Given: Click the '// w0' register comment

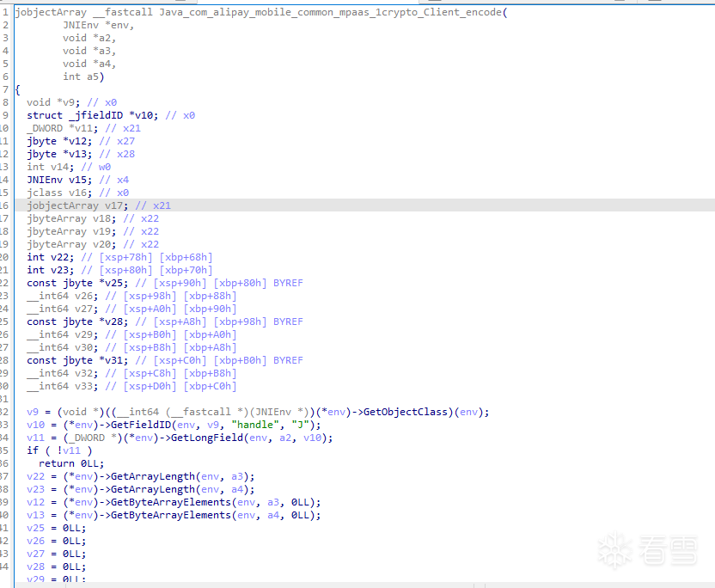Looking at the screenshot, I should tap(95, 167).
